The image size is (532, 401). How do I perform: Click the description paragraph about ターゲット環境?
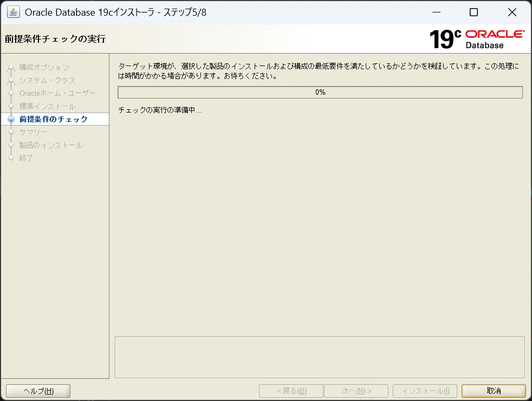click(x=318, y=71)
